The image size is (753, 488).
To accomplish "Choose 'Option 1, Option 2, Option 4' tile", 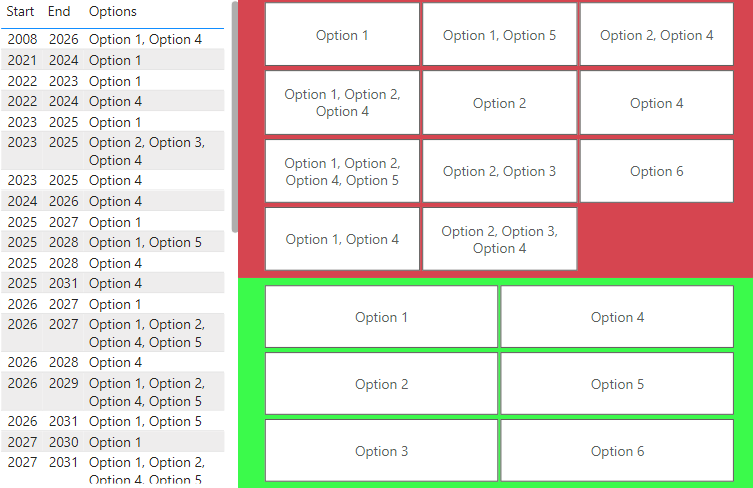I will [x=342, y=103].
